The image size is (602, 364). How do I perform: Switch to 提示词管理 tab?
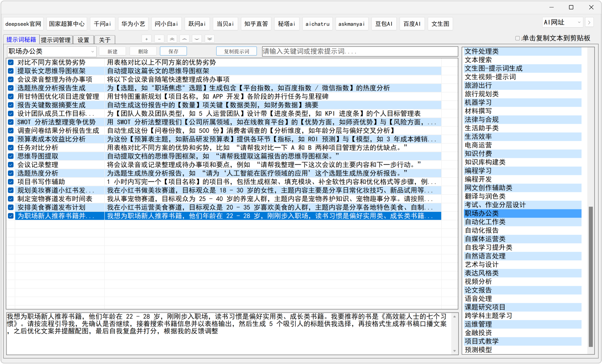coord(56,40)
